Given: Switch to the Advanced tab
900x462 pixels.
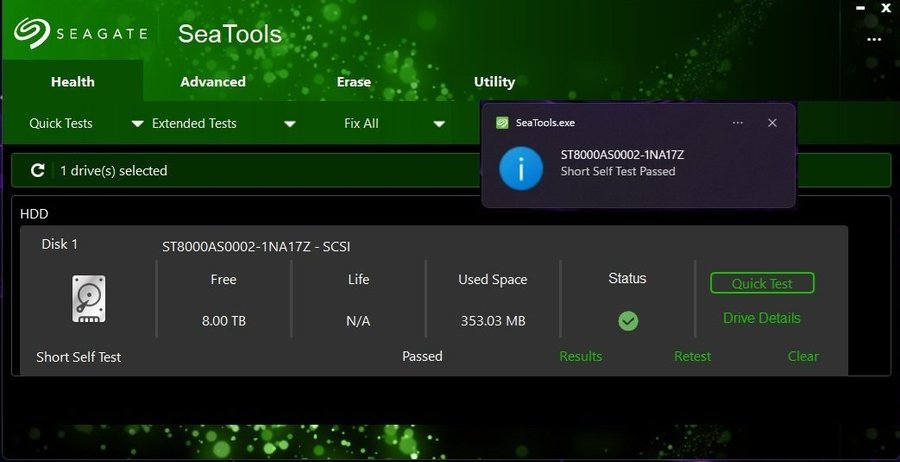Looking at the screenshot, I should tap(213, 82).
